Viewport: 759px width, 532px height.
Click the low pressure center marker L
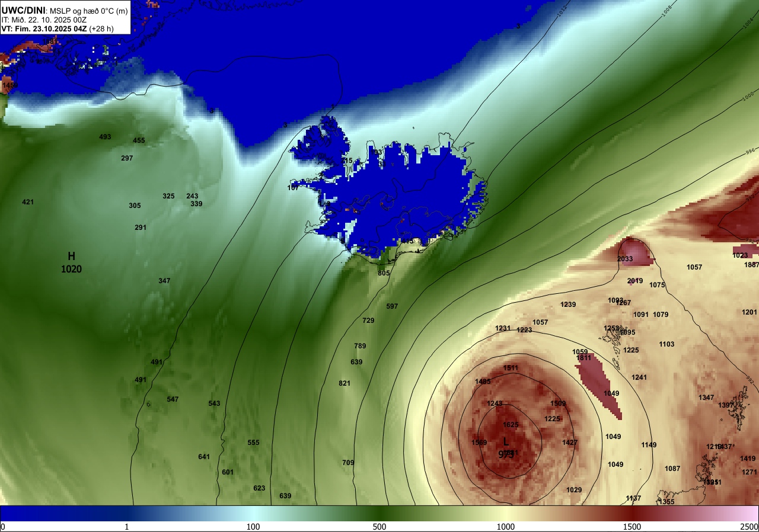(506, 441)
